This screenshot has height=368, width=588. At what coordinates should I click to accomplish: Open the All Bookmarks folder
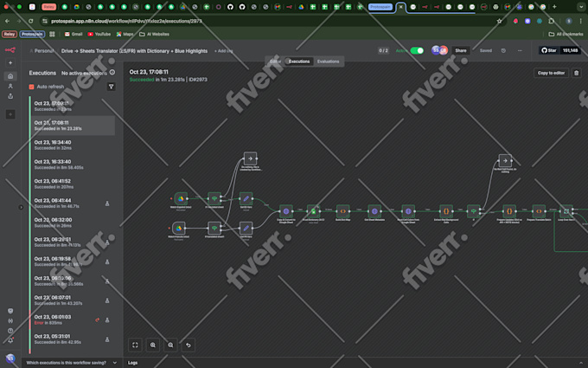[x=566, y=34]
